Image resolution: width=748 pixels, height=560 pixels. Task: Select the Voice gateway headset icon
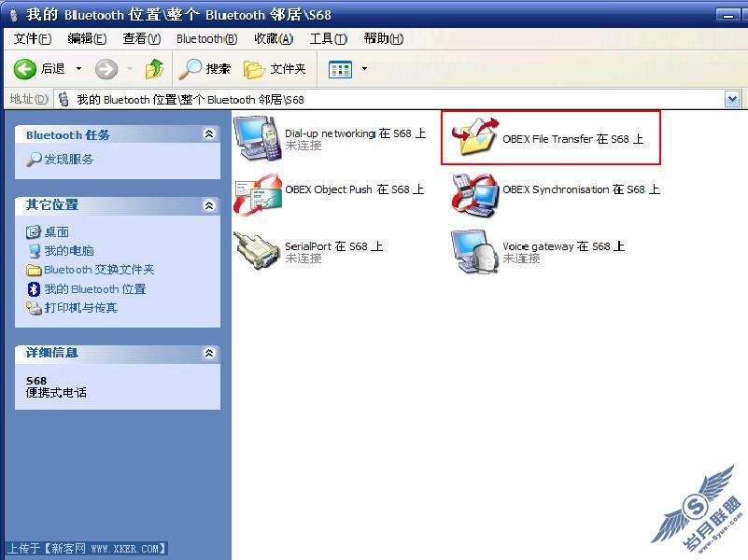click(475, 252)
